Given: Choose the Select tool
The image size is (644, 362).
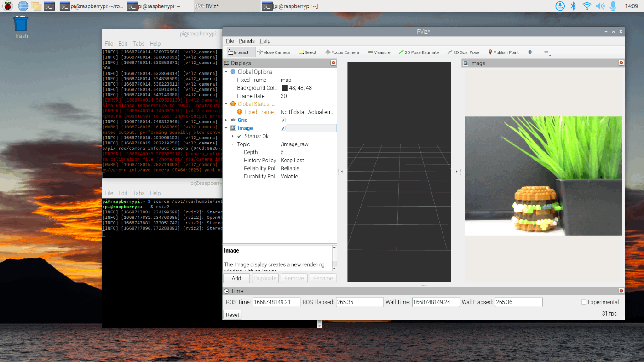Looking at the screenshot, I should pyautogui.click(x=306, y=52).
